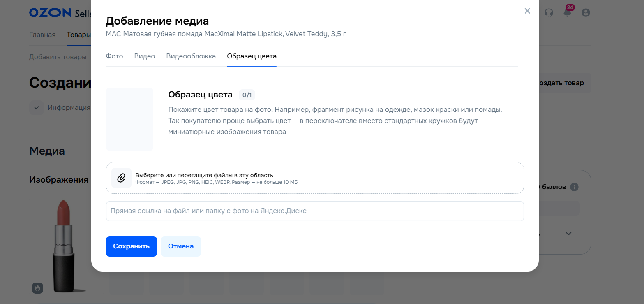The width and height of the screenshot is (644, 304).
Task: Click the Добавить товары breadcrumb link
Action: coord(58,57)
